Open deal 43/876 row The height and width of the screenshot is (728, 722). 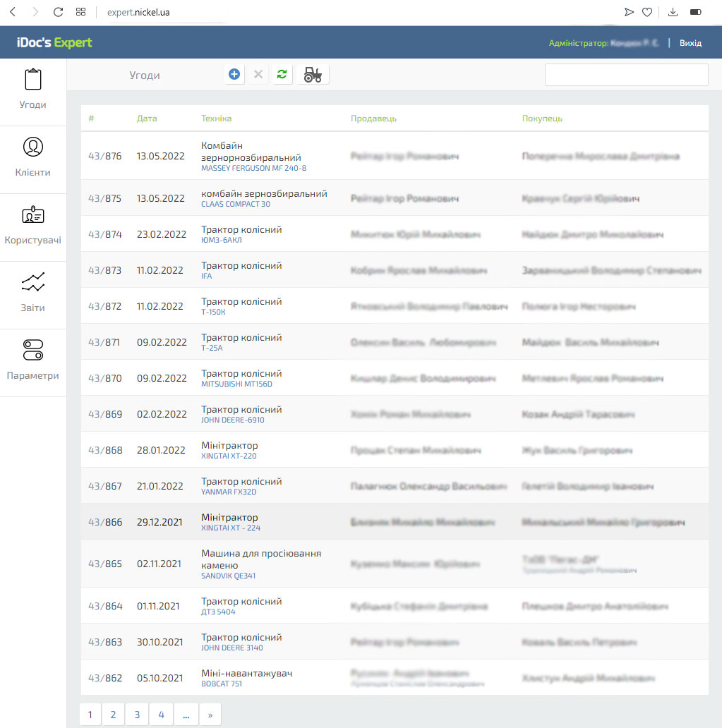[x=395, y=156]
